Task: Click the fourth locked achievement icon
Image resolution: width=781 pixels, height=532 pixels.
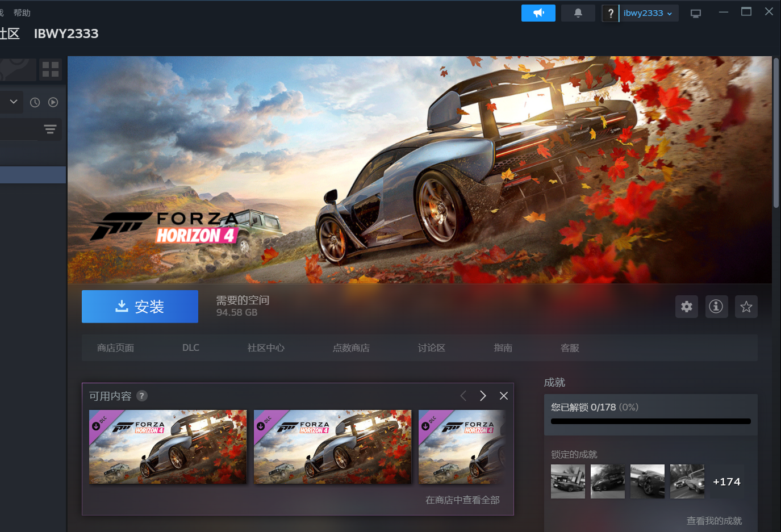Action: [x=687, y=481]
